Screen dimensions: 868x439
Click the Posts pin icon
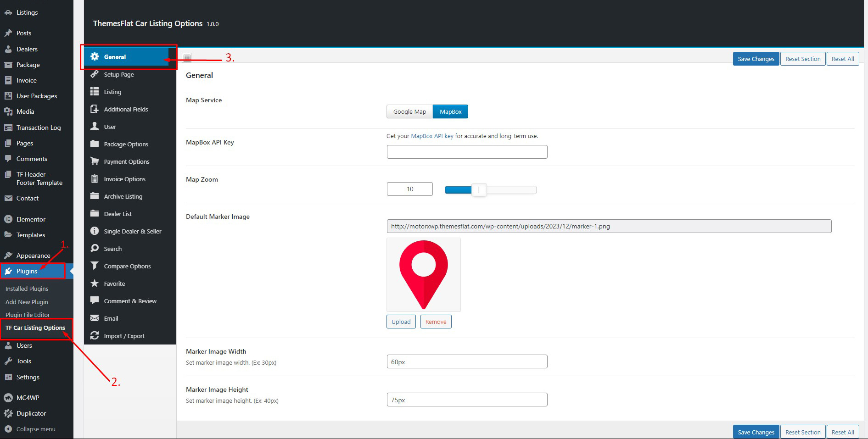(8, 33)
